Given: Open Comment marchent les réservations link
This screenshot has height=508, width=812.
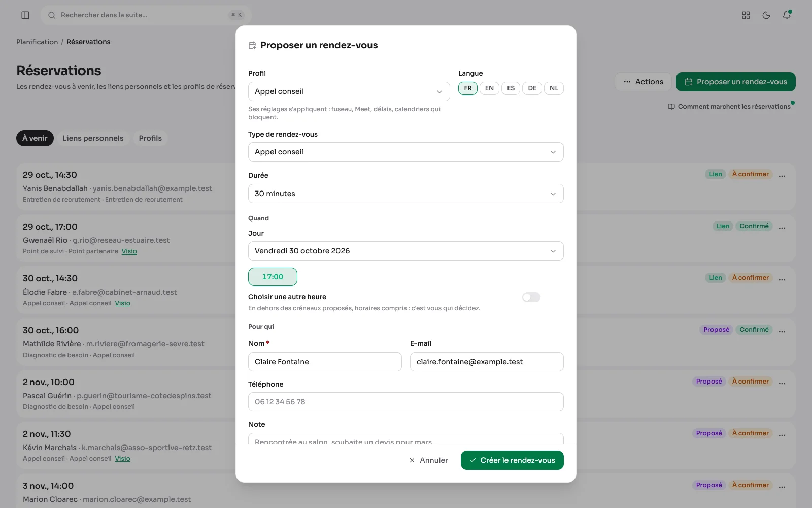Looking at the screenshot, I should tap(729, 107).
